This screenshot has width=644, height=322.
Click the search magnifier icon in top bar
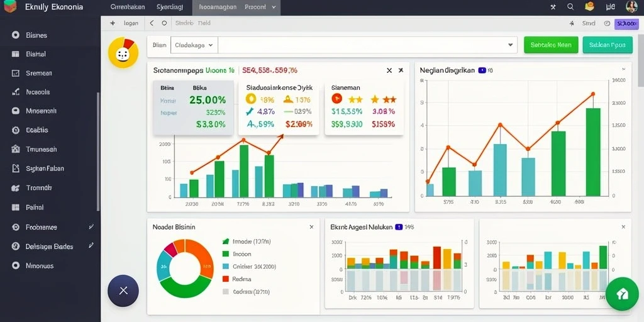[570, 6]
